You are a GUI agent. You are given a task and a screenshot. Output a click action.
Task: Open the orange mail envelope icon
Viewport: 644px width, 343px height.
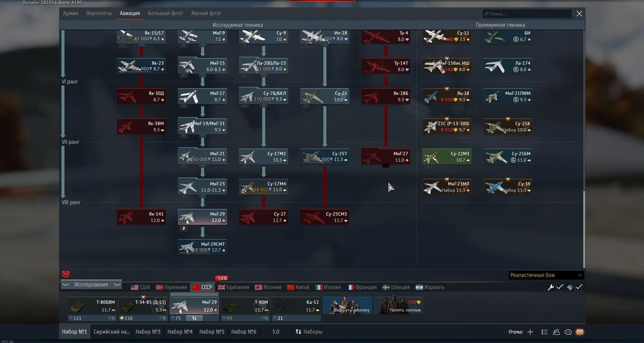(580, 332)
